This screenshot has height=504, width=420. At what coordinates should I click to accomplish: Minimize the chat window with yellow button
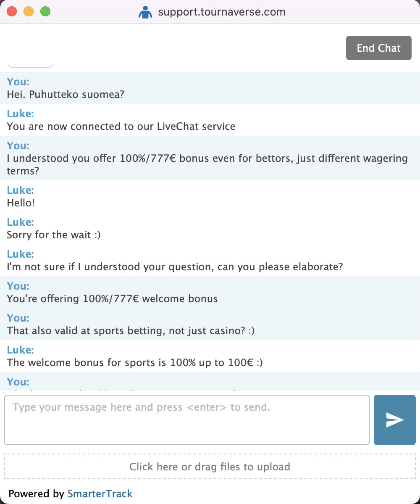click(29, 12)
